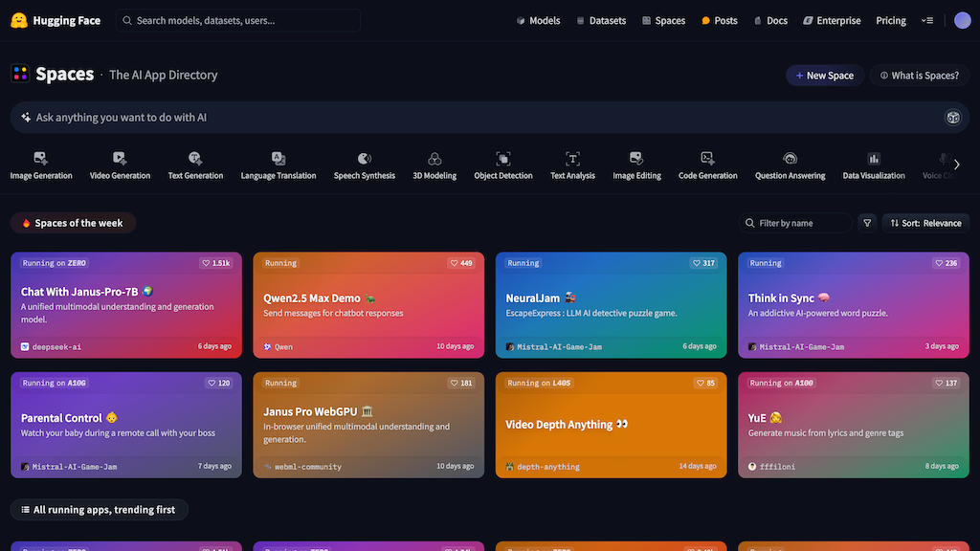
Task: Open the Datasets nav item
Action: coord(600,20)
